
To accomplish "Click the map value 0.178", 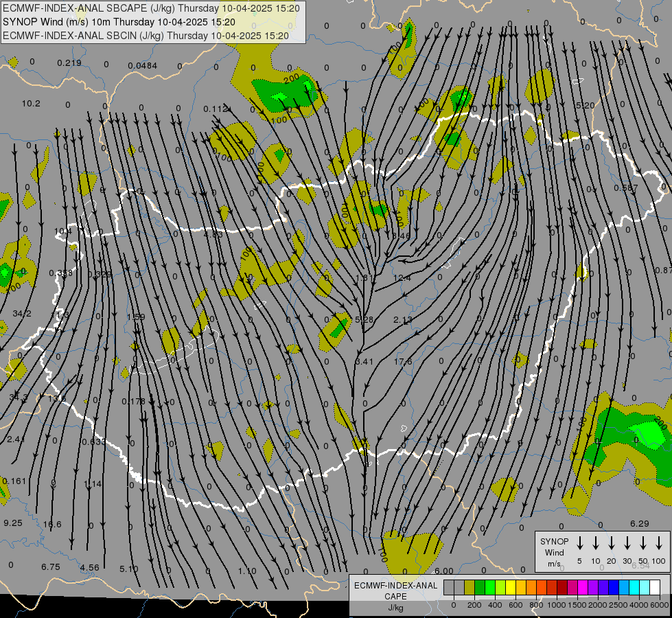I will click(x=133, y=402).
